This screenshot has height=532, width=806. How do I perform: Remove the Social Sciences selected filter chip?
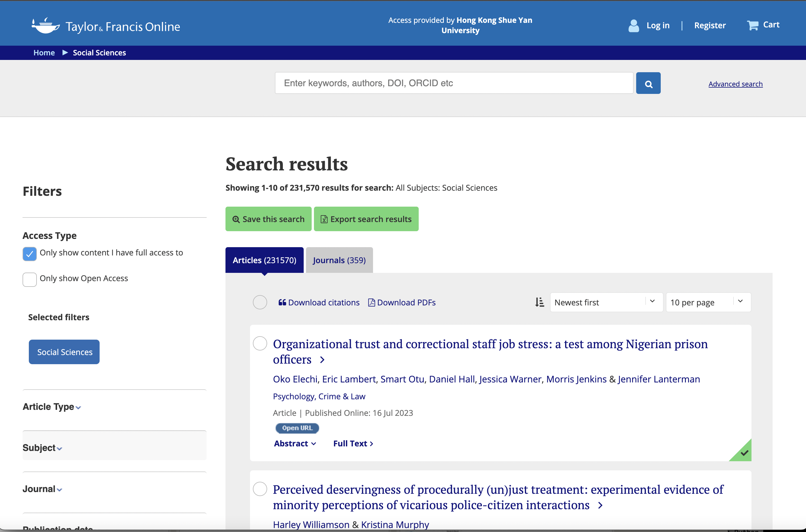(64, 352)
